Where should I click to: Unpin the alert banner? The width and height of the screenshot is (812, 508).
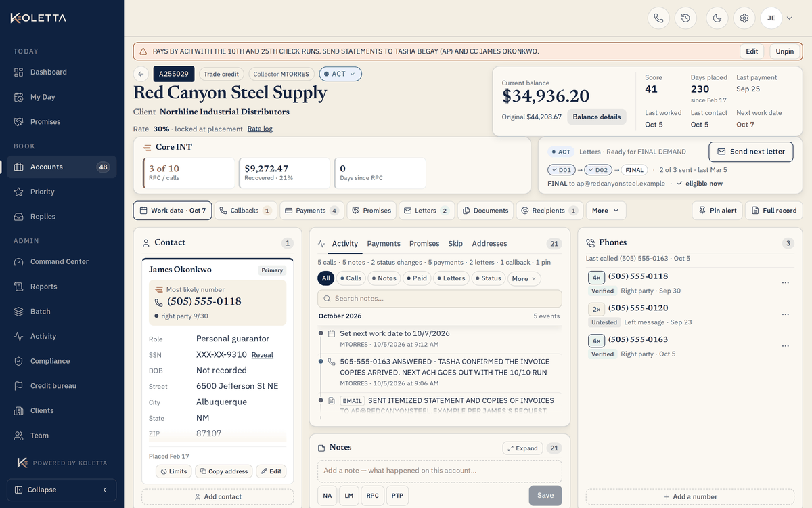click(x=785, y=51)
